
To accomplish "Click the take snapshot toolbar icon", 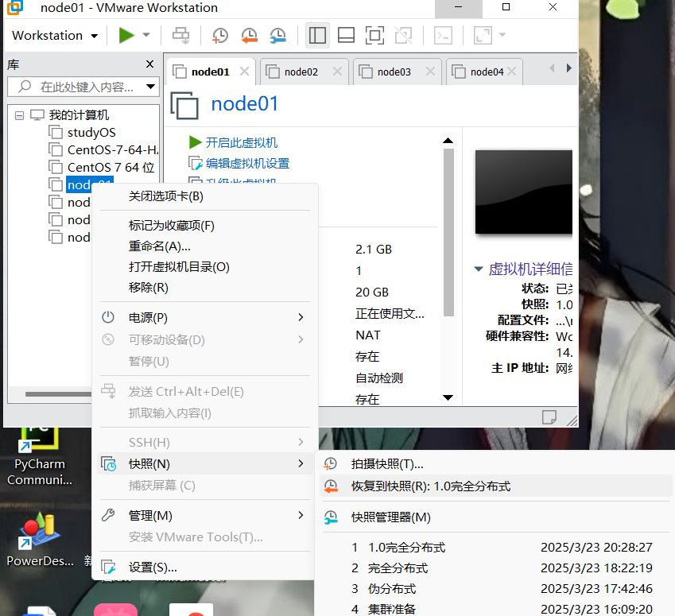I will tap(220, 35).
